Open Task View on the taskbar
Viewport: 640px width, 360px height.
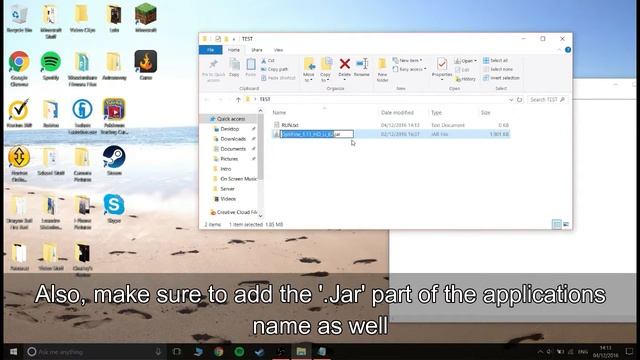tap(176, 351)
